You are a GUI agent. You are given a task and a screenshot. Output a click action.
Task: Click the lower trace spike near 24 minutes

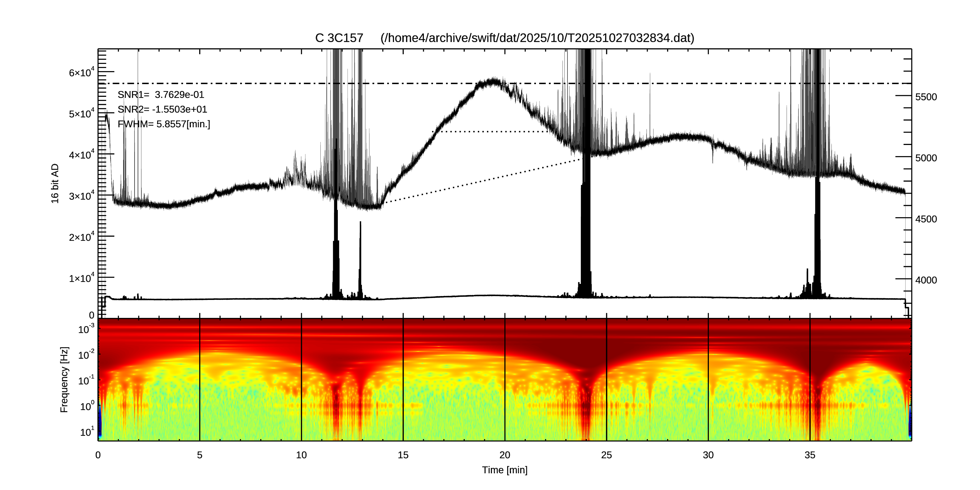586,228
